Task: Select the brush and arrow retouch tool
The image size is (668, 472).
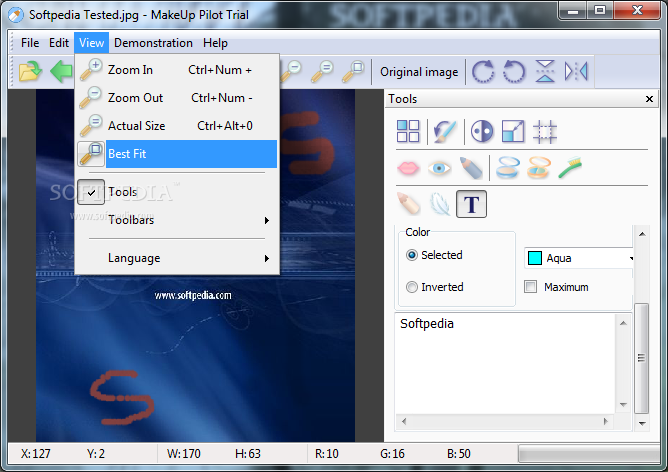Action: [445, 131]
